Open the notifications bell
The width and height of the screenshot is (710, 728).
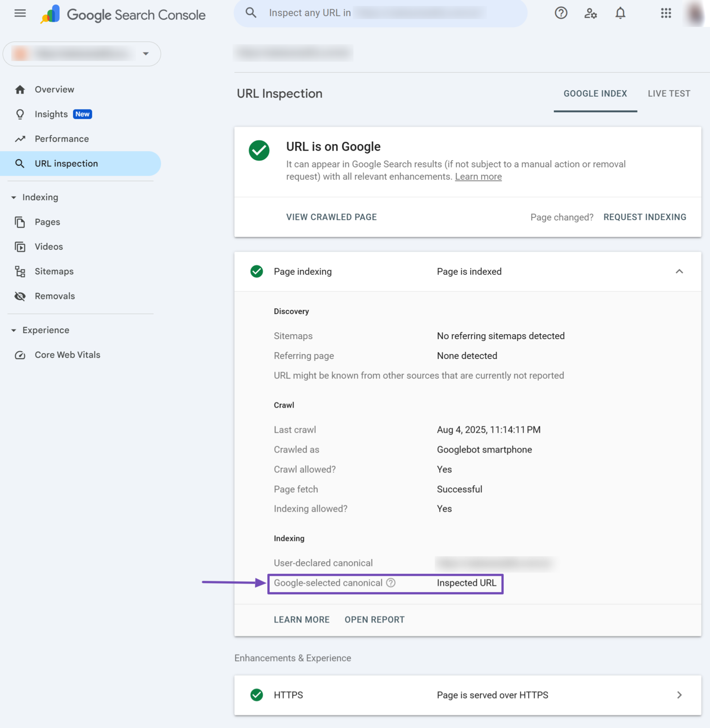click(x=620, y=13)
